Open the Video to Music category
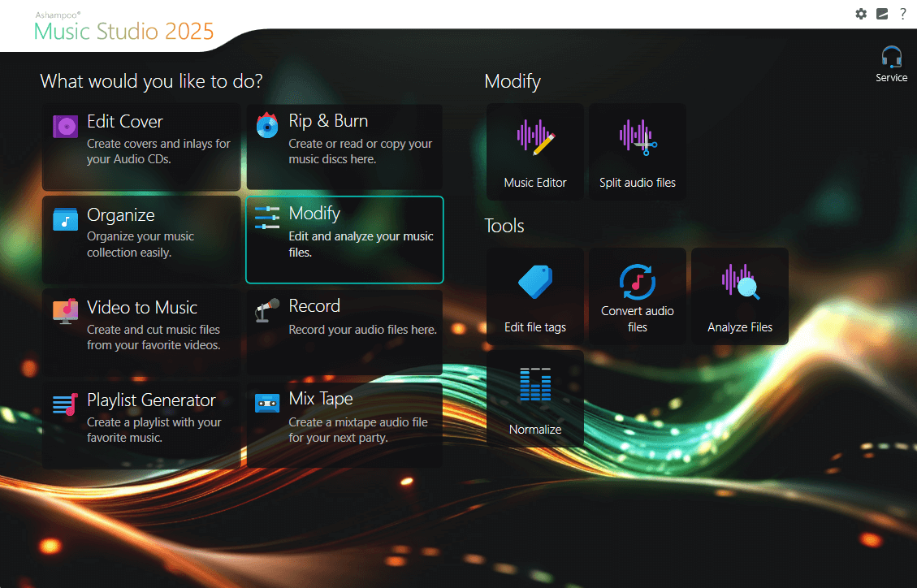Image resolution: width=917 pixels, height=588 pixels. tap(141, 332)
